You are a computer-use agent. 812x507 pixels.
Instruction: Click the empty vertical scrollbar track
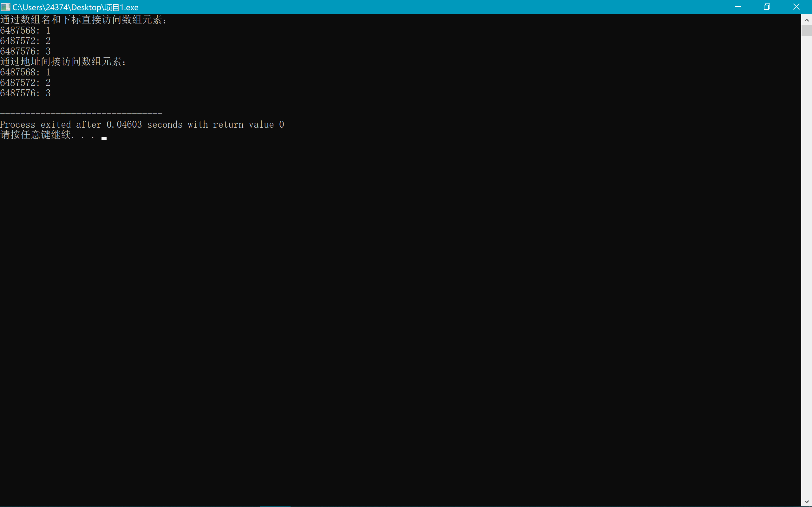click(x=807, y=268)
